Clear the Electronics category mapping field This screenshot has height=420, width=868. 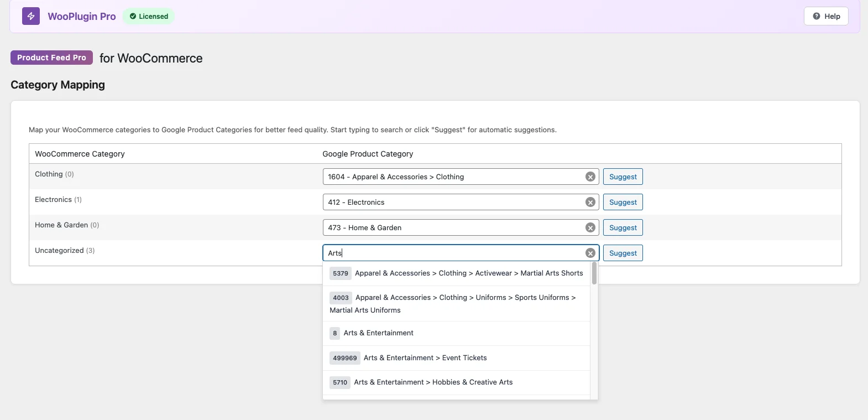pos(590,202)
